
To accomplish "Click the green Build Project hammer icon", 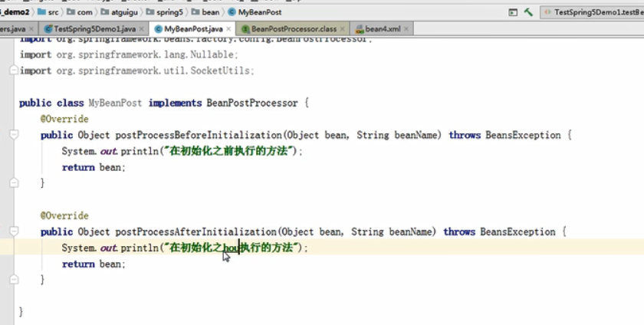I will pos(528,12).
